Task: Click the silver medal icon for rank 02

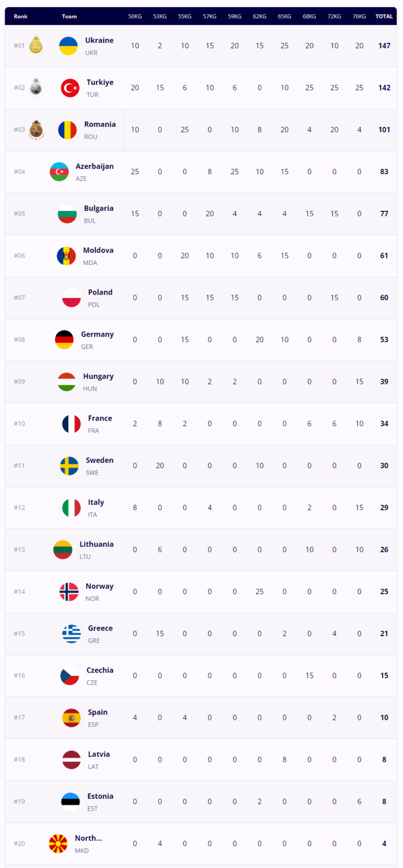Action: click(x=36, y=87)
